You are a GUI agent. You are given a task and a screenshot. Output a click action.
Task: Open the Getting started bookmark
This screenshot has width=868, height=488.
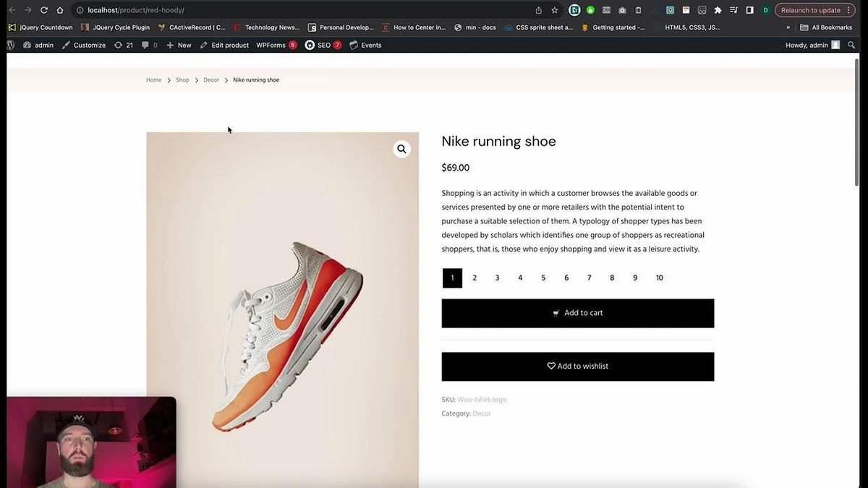pos(613,27)
